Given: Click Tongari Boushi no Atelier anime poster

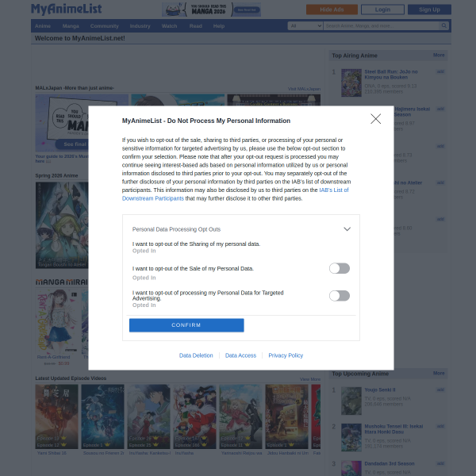Looking at the screenshot, I should click(x=62, y=225).
